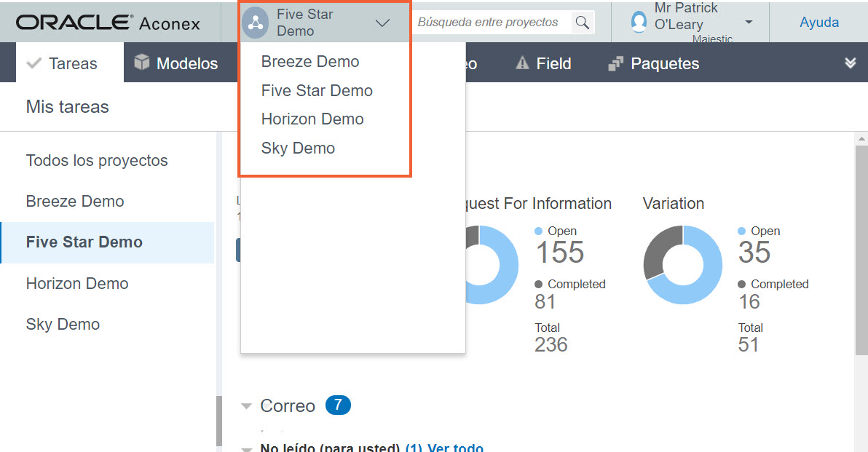The width and height of the screenshot is (868, 452).
Task: Click the Request For Information donut chart
Action: pyautogui.click(x=494, y=264)
